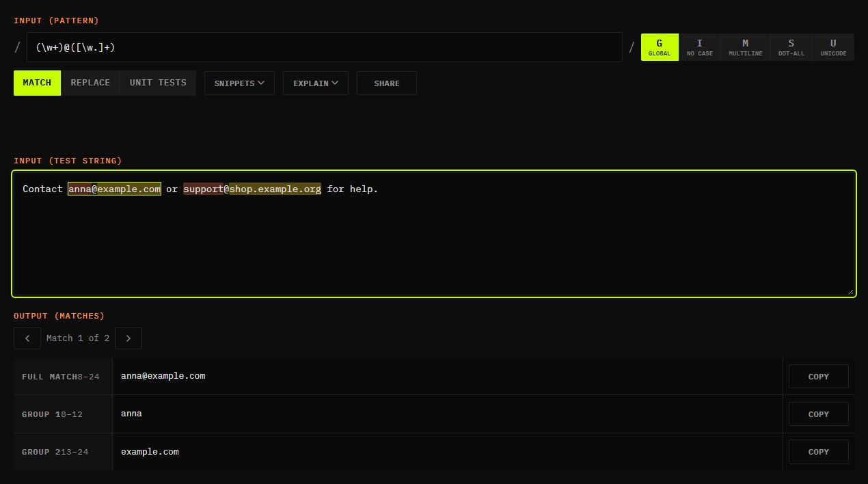Image resolution: width=868 pixels, height=484 pixels.
Task: Select the 'example.com' Group 2 result cell
Action: coord(448,452)
